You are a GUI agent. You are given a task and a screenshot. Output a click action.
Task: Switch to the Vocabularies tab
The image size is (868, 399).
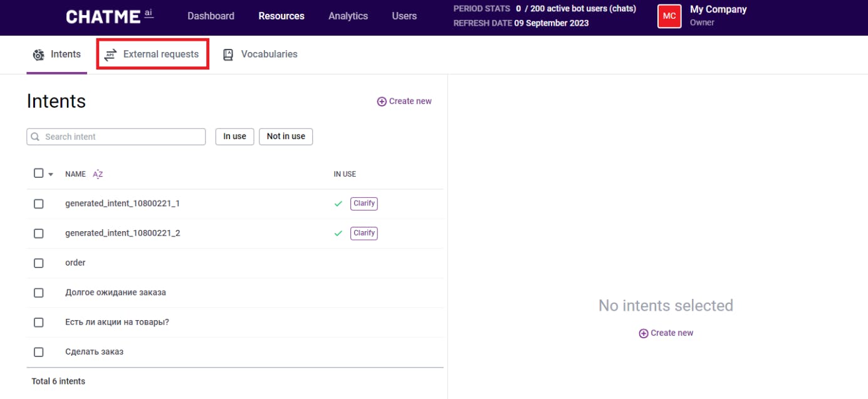pos(260,54)
